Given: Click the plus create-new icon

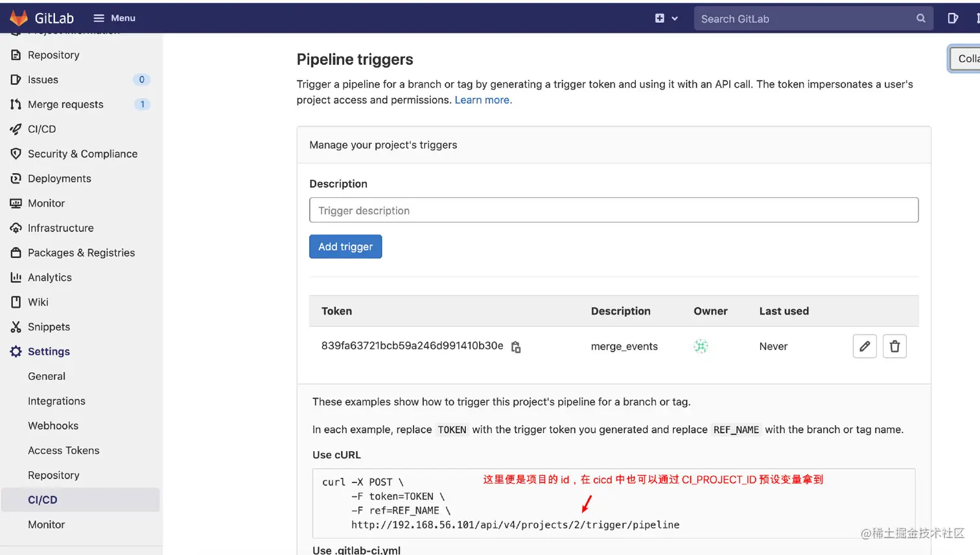Looking at the screenshot, I should coord(659,18).
